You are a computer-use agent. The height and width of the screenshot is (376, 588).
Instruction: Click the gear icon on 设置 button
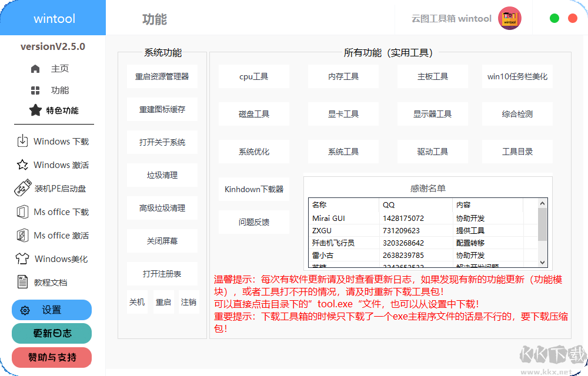pos(24,310)
